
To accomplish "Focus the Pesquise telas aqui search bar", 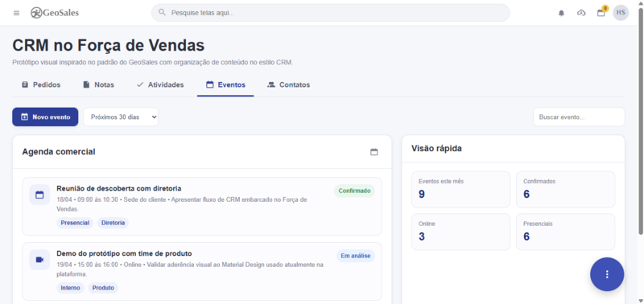I will (331, 13).
